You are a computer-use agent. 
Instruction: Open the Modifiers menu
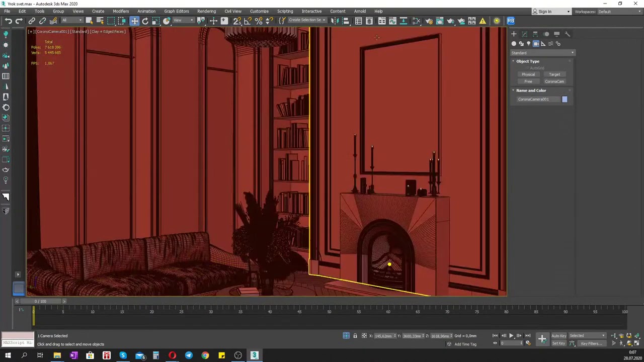(121, 11)
